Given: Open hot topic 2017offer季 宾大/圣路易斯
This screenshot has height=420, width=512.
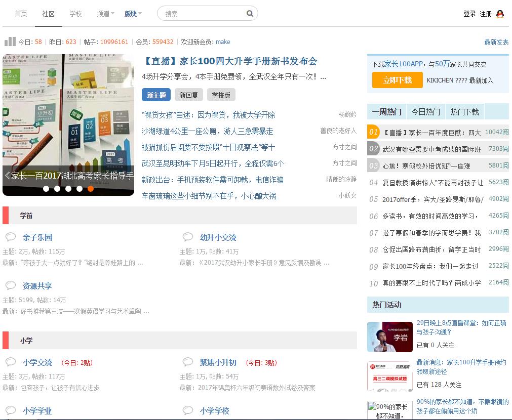Looking at the screenshot, I should 432,199.
